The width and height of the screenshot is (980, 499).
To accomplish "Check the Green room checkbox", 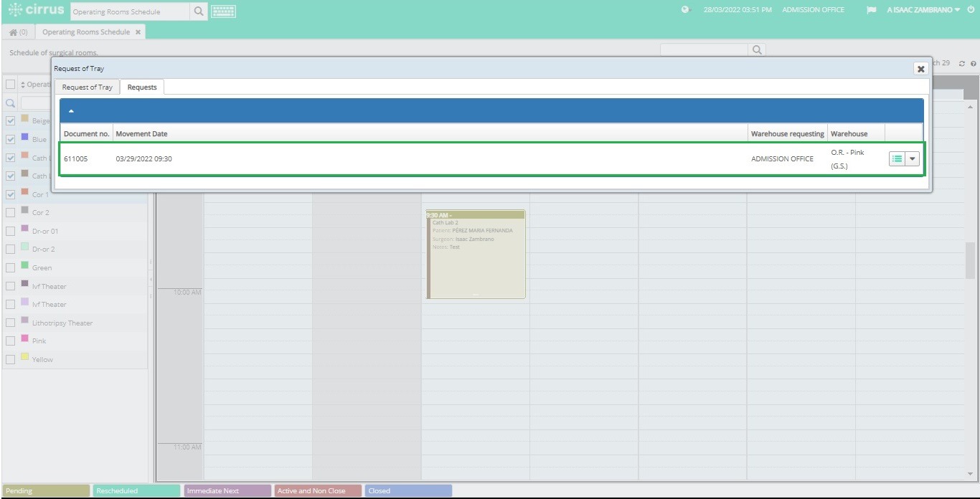I will (x=11, y=267).
